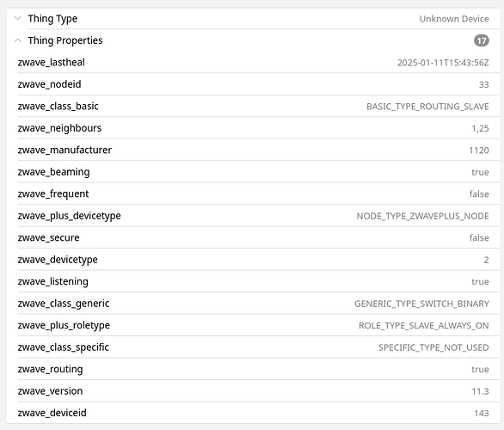Click the Thing Properties heading
The width and height of the screenshot is (504, 430).
tap(65, 40)
